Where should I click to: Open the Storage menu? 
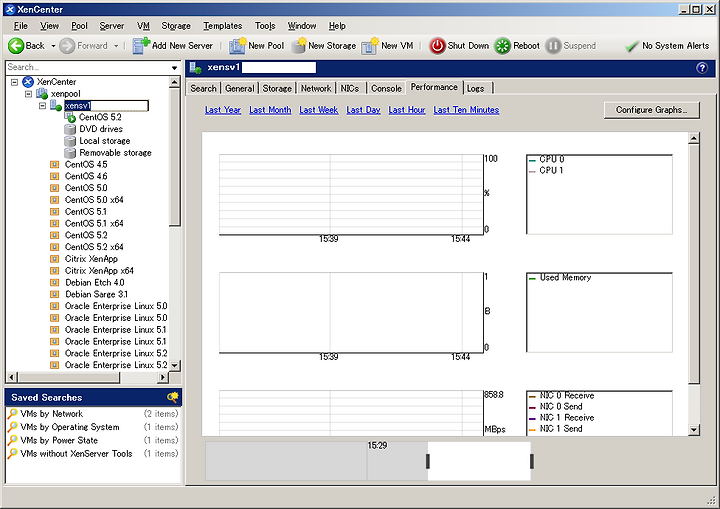coord(176,26)
